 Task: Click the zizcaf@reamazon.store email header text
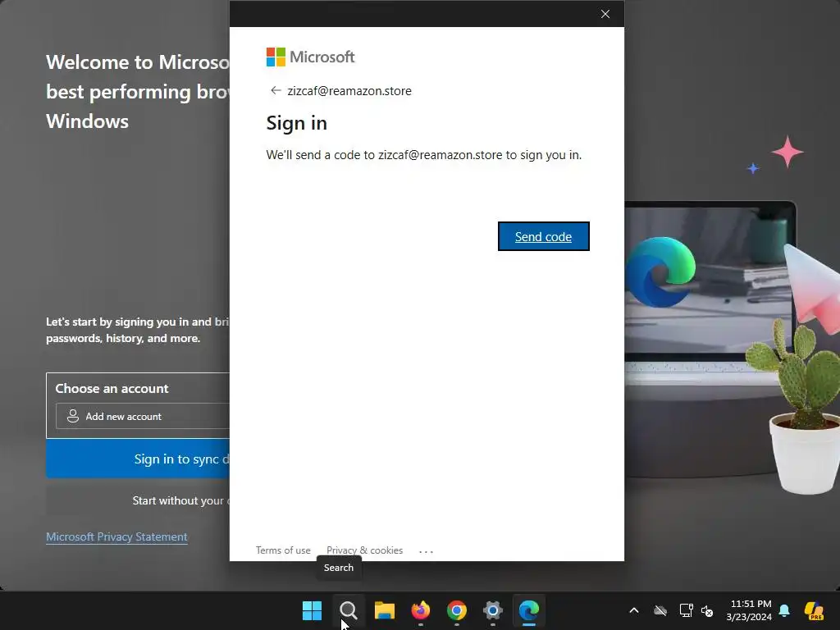point(349,90)
